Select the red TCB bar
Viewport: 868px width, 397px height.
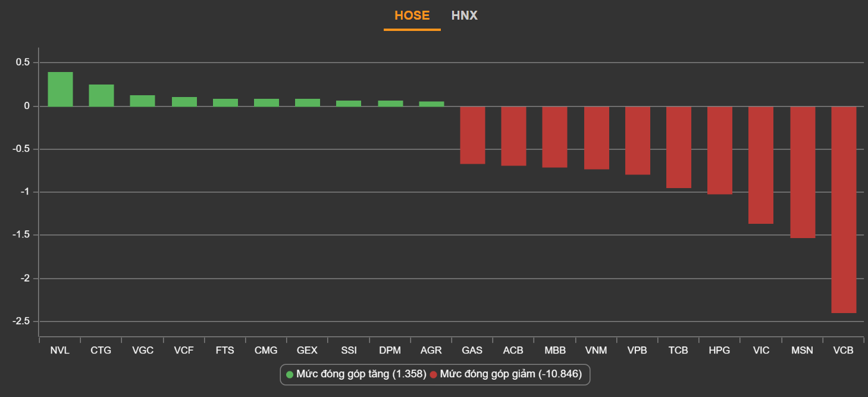[678, 147]
